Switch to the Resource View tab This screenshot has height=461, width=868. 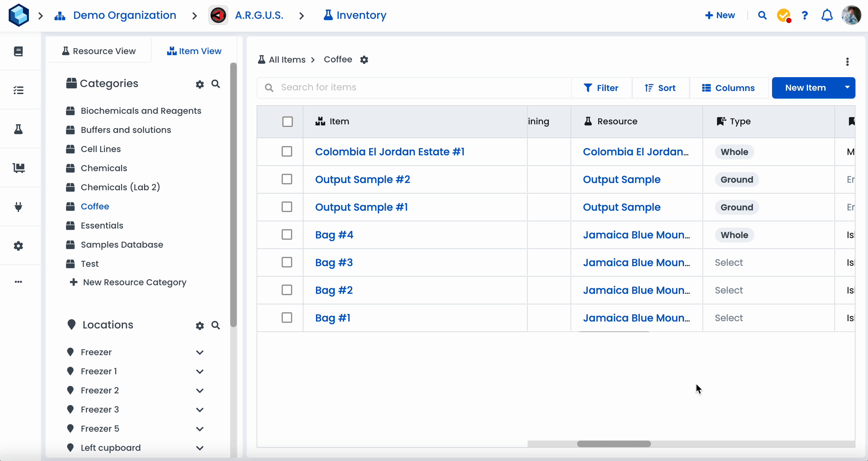99,51
